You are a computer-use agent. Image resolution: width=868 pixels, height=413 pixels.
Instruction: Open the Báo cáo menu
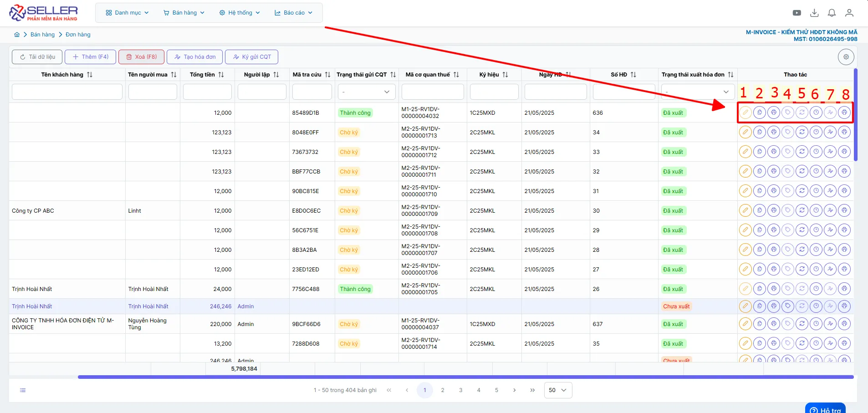point(293,13)
